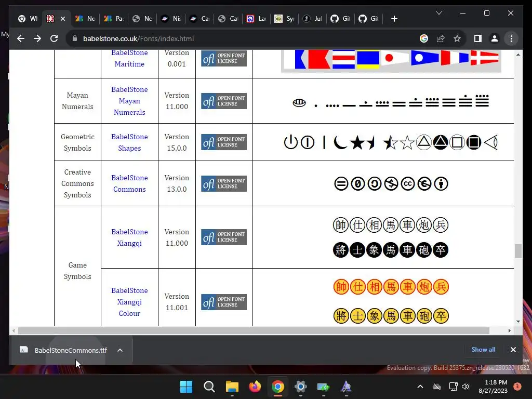Open the browser side panel
Viewport: 532px width, 399px height.
click(478, 38)
